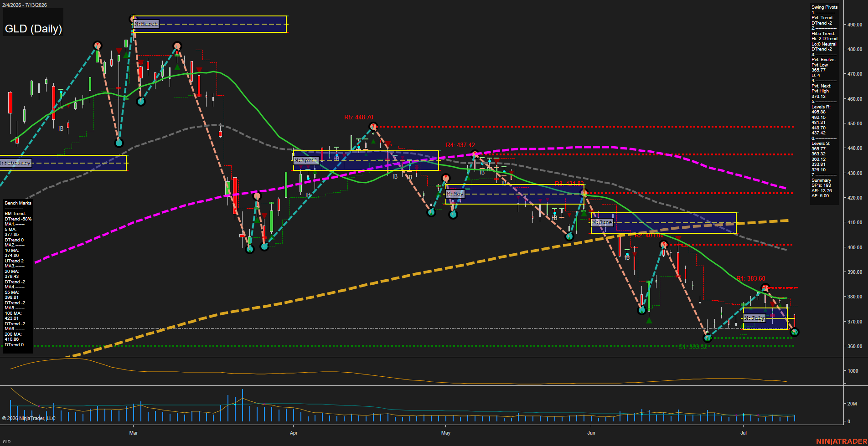
Task: Click the Pvt. Trend: line
Action: [822, 18]
